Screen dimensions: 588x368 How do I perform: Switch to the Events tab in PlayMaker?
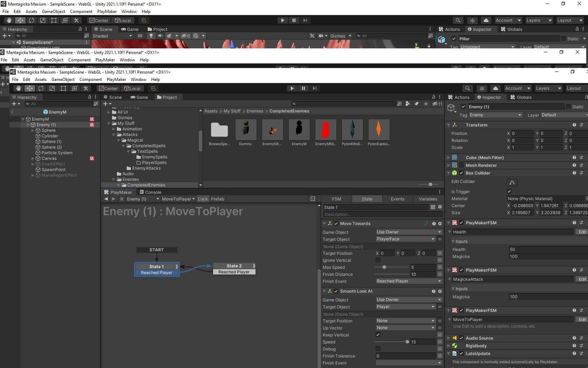(x=397, y=199)
